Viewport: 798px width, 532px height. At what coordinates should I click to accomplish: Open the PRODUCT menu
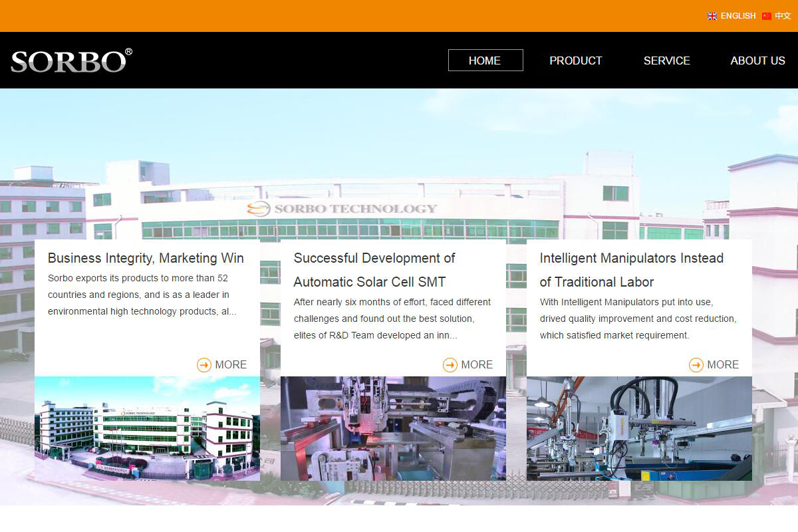tap(576, 61)
